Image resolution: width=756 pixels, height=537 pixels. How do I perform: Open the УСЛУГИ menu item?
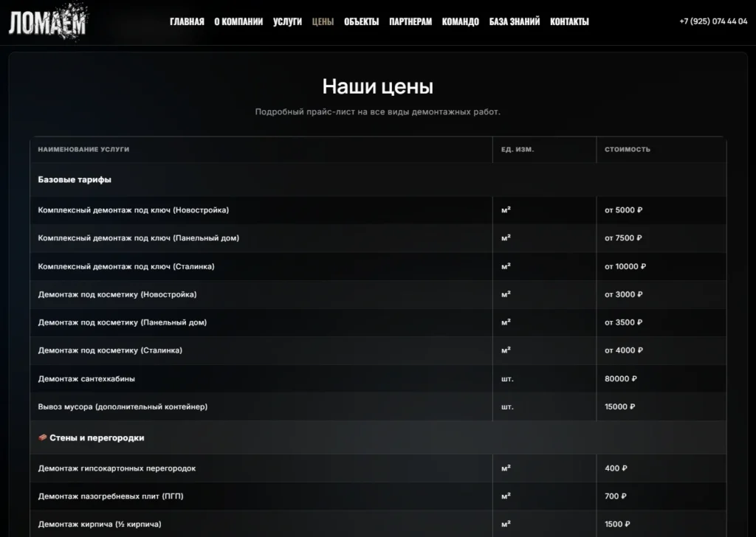pos(287,21)
